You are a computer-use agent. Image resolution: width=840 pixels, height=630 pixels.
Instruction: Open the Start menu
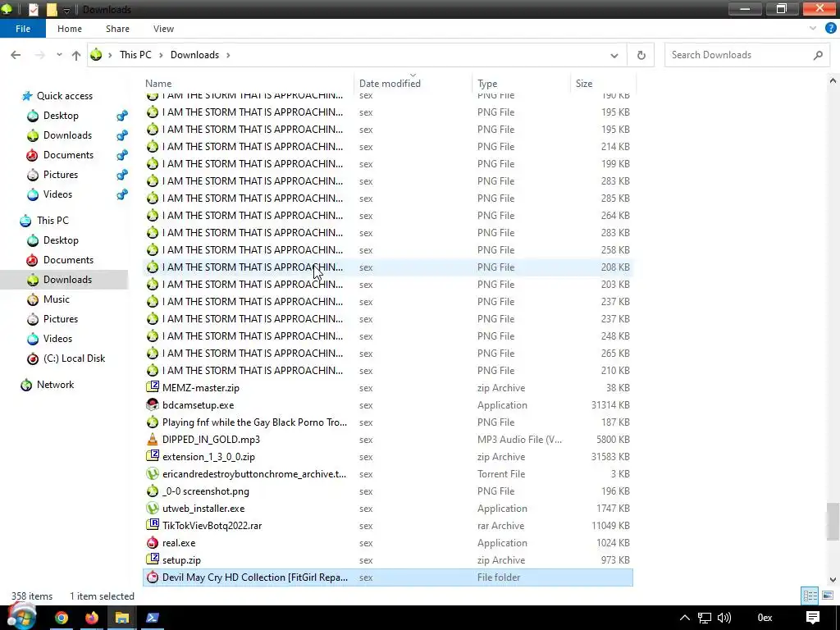click(22, 617)
